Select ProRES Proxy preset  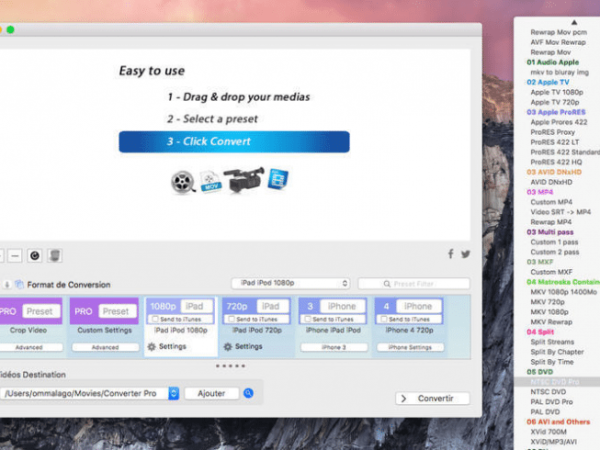553,132
